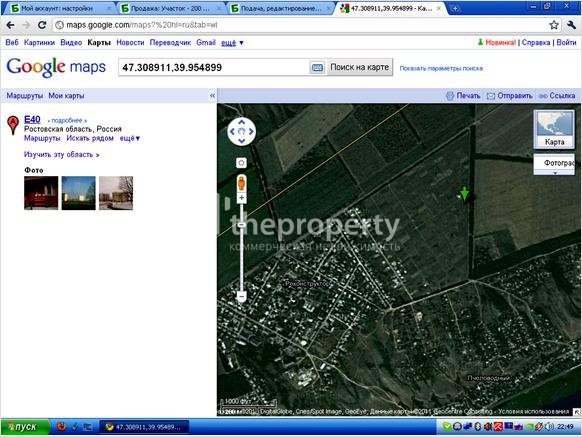This screenshot has height=437, width=582.
Task: Click the red map marker icon
Action: pos(13,124)
